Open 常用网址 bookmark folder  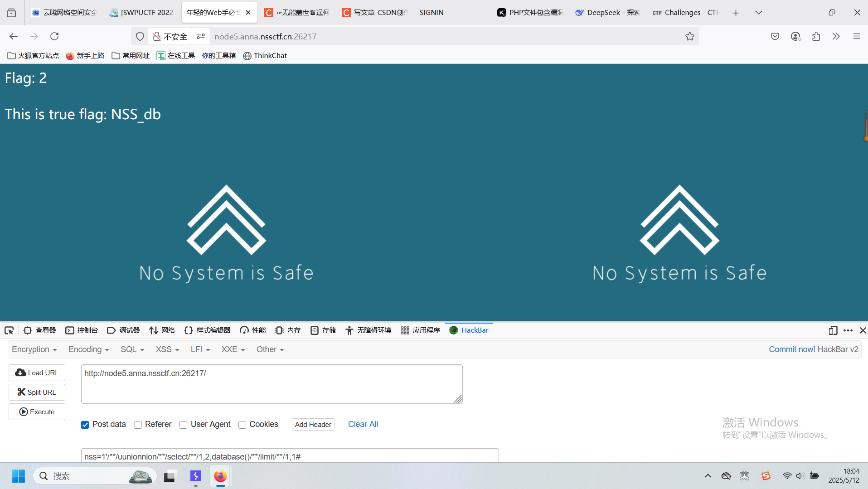click(x=131, y=55)
